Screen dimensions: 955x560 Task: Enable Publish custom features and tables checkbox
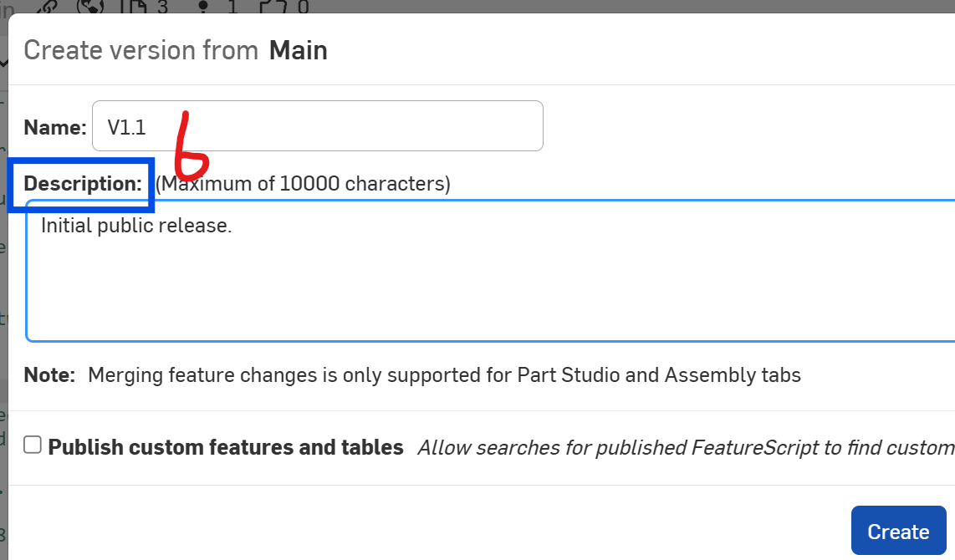[33, 445]
